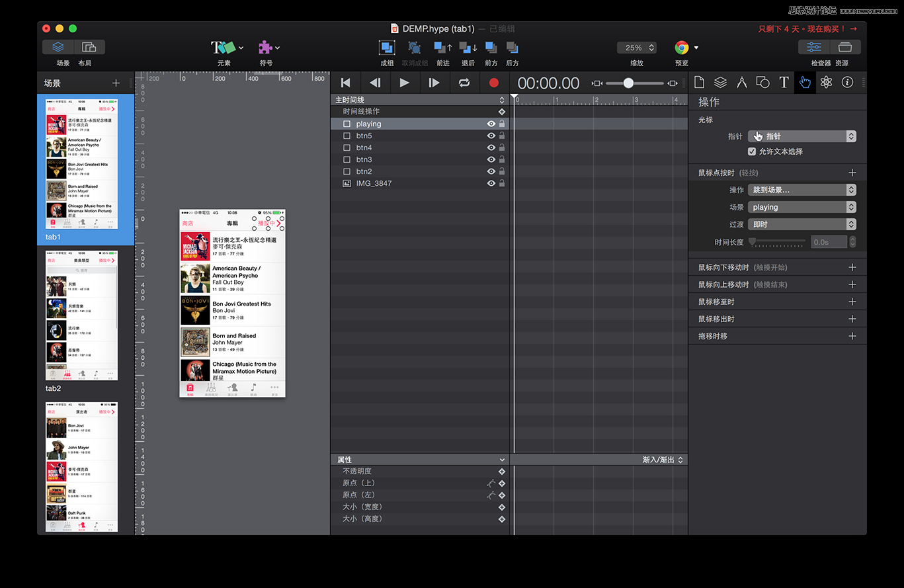
Task: Open the Typography inspector tab
Action: pos(784,82)
